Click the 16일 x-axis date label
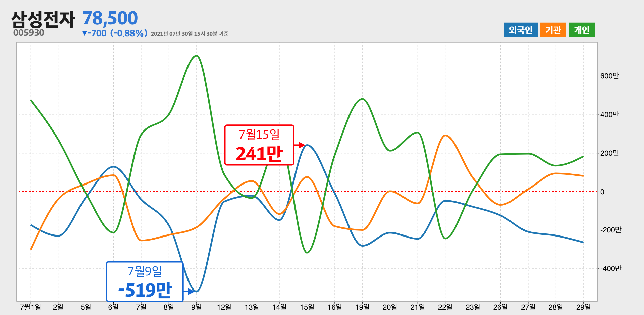Screen dimensions: 644x315 click(x=335, y=307)
